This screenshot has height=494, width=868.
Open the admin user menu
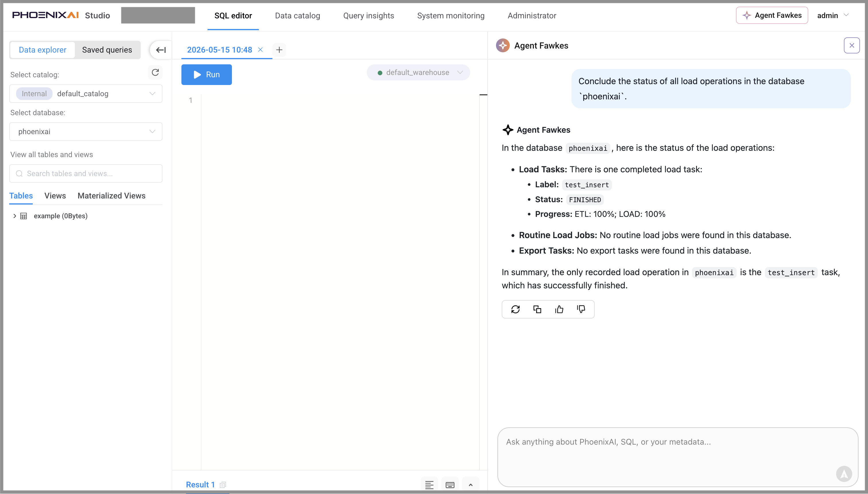click(832, 15)
